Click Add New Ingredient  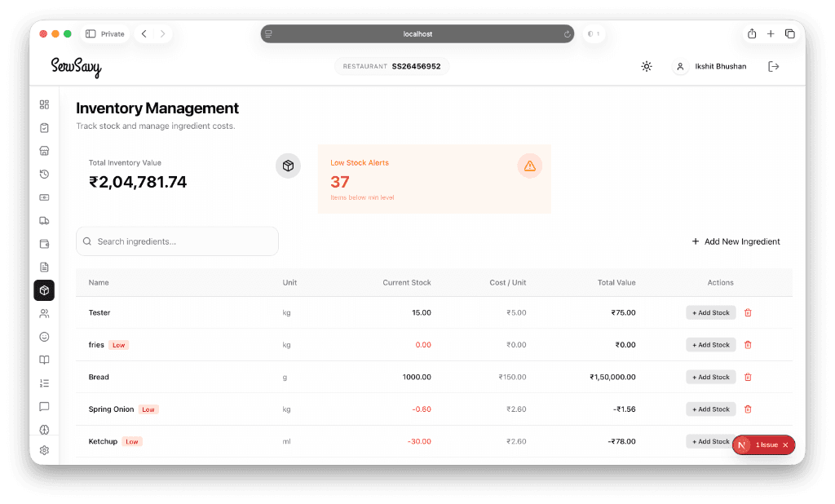pos(735,241)
